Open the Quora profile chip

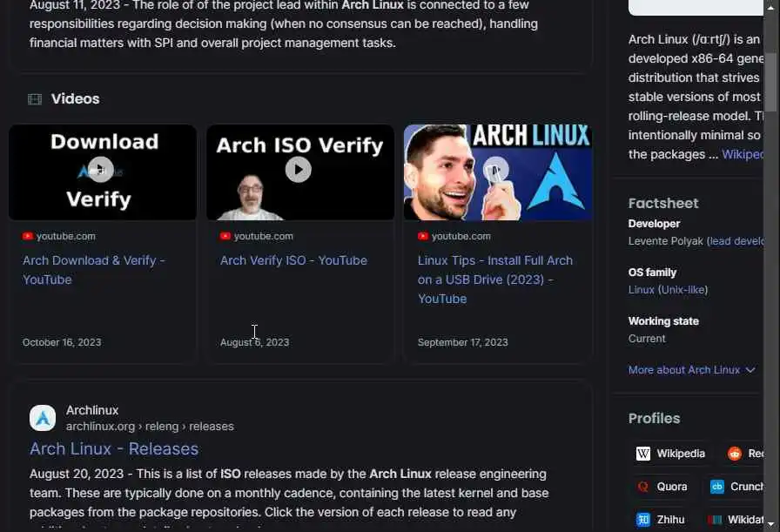(x=662, y=486)
